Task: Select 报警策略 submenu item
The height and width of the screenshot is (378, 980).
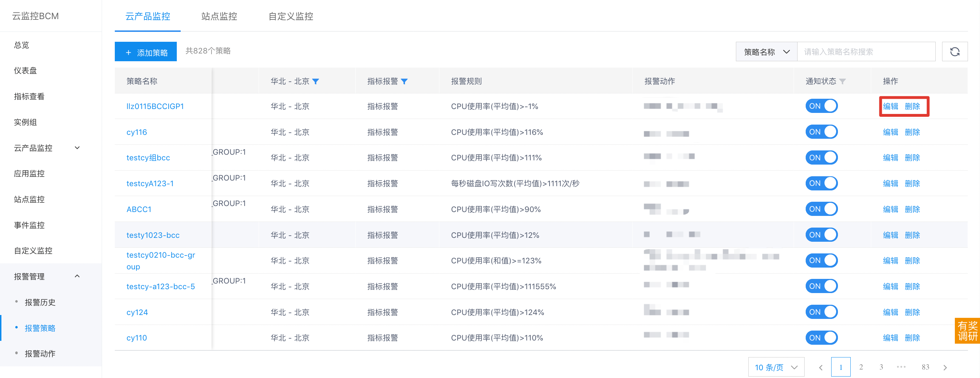Action: 40,328
